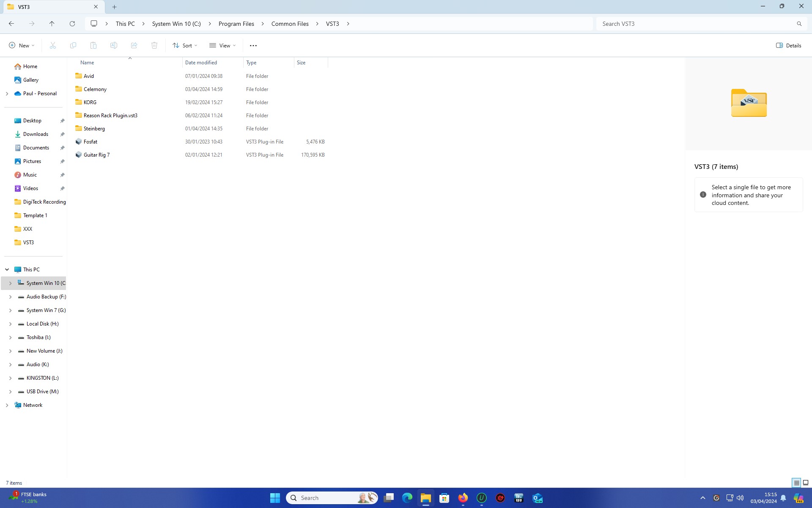The height and width of the screenshot is (508, 812).
Task: Open the See more ellipsis menu
Action: tap(253, 45)
